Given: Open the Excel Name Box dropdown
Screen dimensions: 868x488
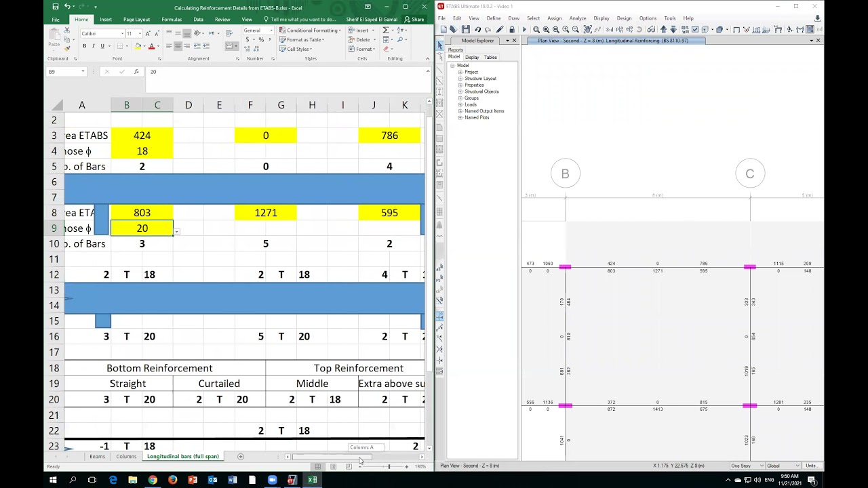Looking at the screenshot, I should (83, 72).
